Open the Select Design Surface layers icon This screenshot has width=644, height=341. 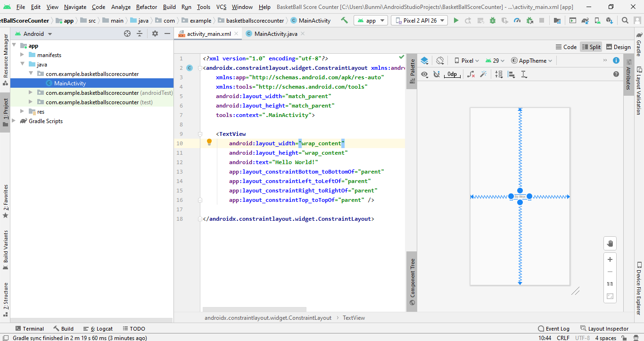click(x=424, y=60)
